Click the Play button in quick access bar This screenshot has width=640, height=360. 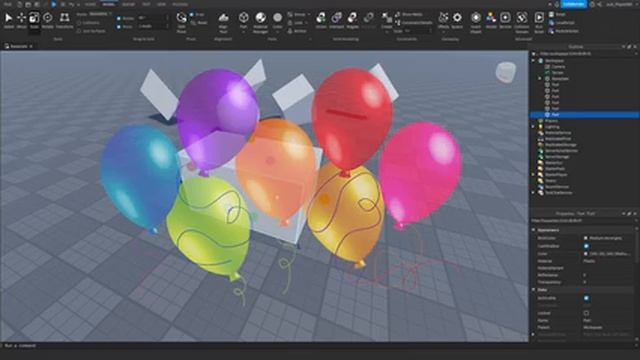[x=53, y=4]
